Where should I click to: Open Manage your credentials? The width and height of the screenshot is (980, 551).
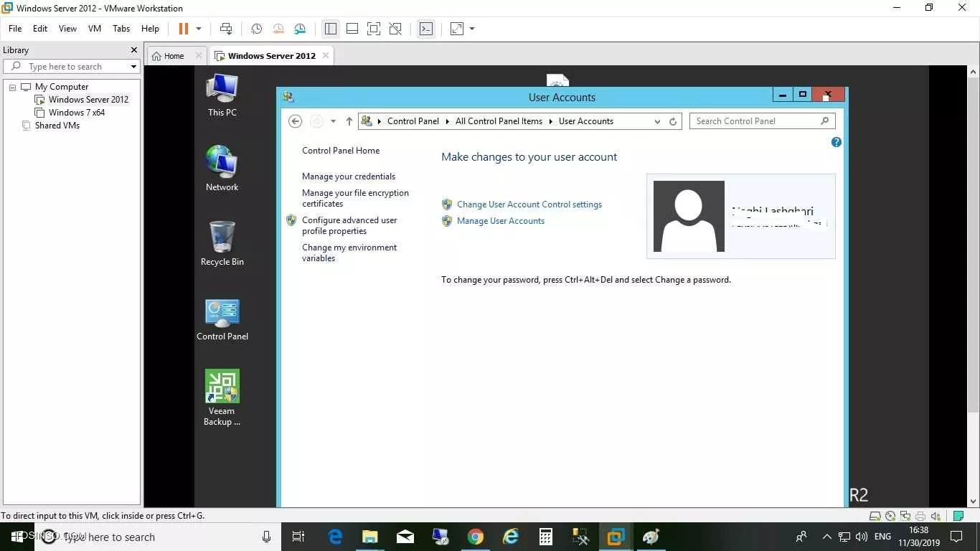(349, 176)
